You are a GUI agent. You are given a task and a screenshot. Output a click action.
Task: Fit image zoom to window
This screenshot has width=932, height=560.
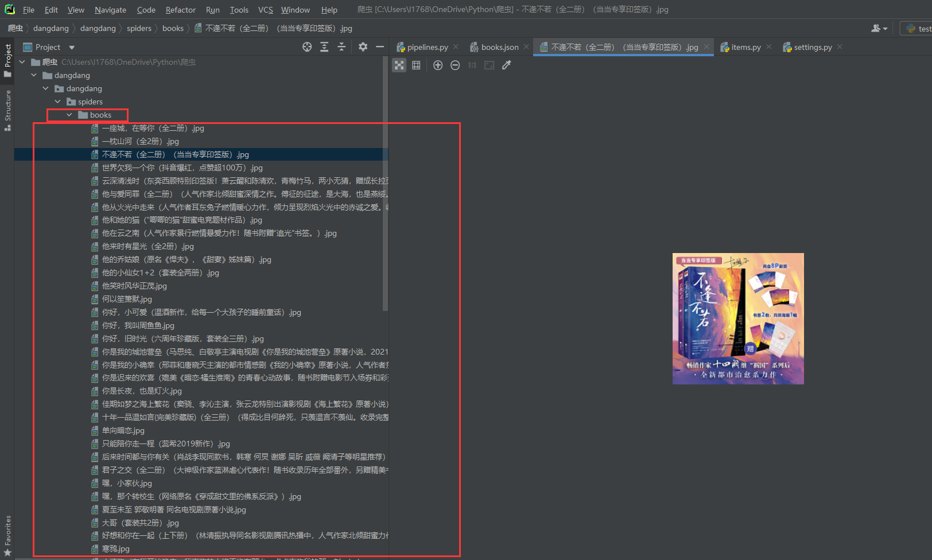[489, 65]
